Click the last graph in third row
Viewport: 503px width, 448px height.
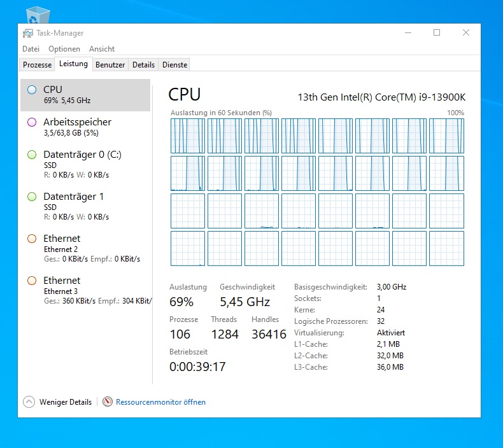446,211
